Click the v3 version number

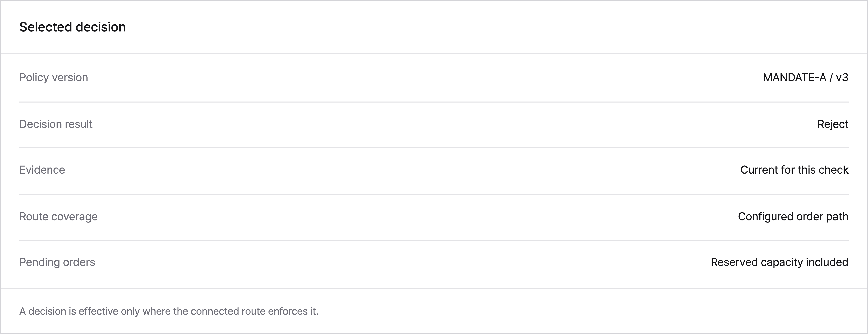click(842, 77)
